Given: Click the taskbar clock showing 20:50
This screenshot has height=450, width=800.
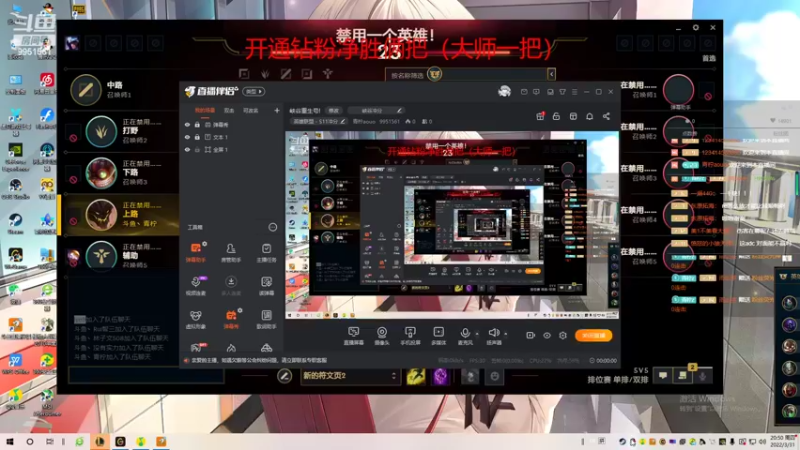Looking at the screenshot, I should [780, 441].
